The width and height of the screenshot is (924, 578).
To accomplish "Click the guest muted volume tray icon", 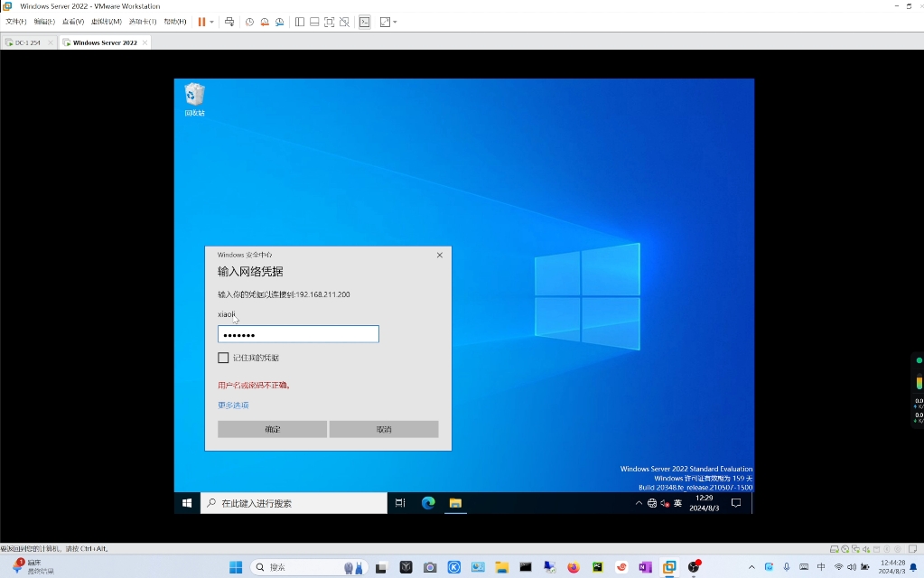I will tap(665, 503).
